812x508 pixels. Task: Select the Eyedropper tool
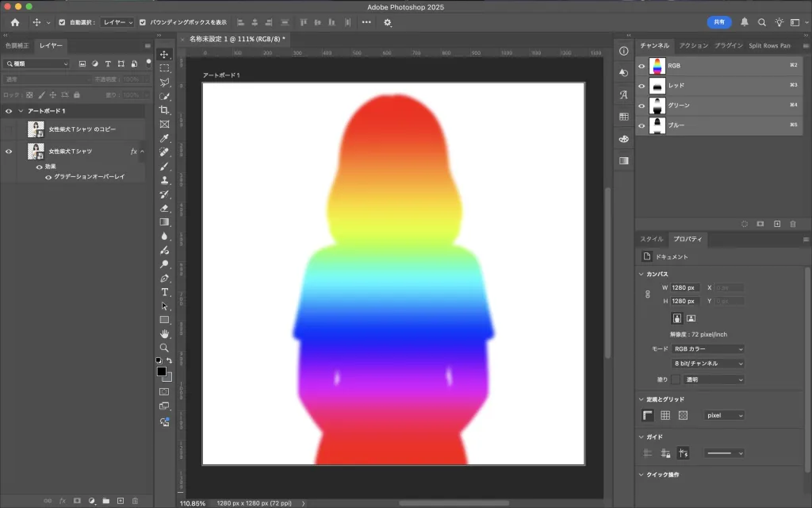tap(165, 138)
